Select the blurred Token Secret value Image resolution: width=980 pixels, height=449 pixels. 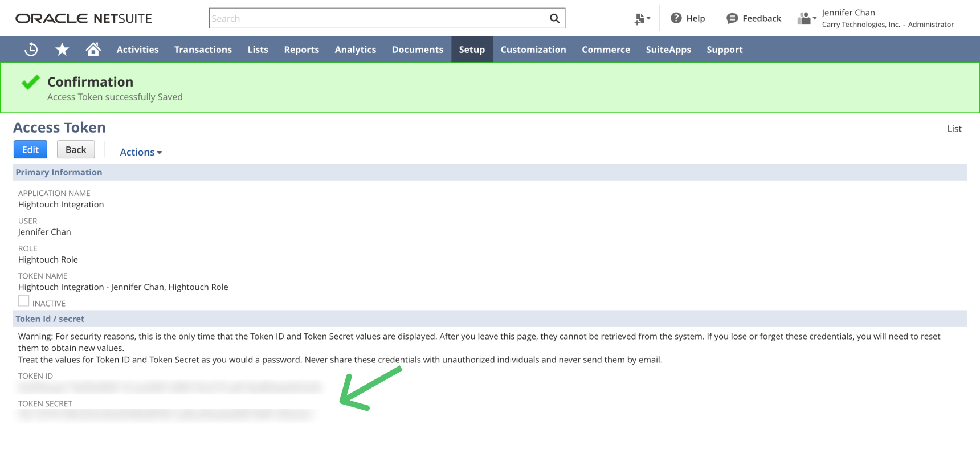tap(165, 415)
